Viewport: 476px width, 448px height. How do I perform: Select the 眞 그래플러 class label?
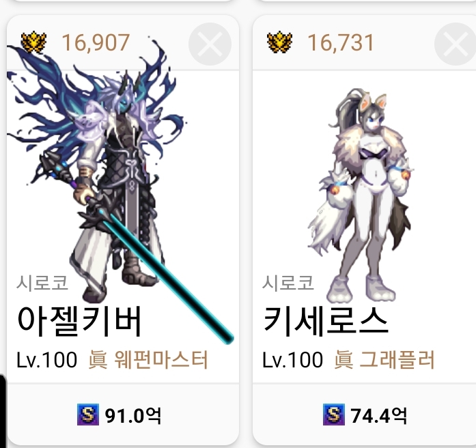384,360
